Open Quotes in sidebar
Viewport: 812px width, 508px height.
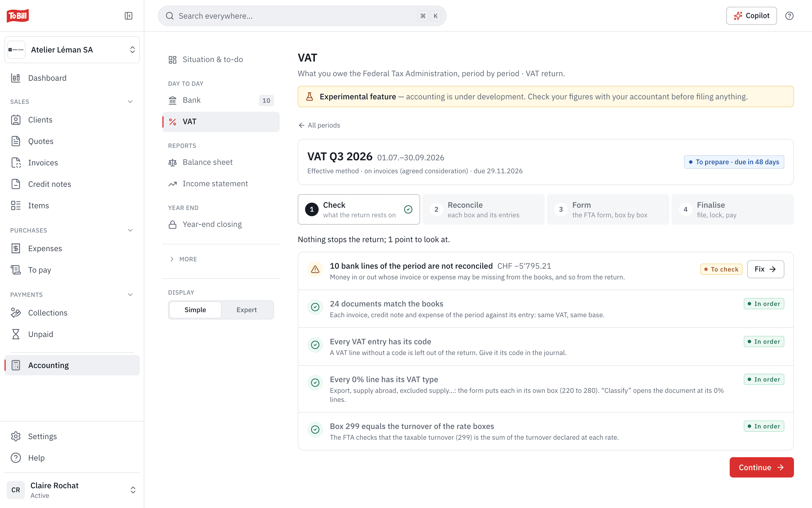point(72,141)
